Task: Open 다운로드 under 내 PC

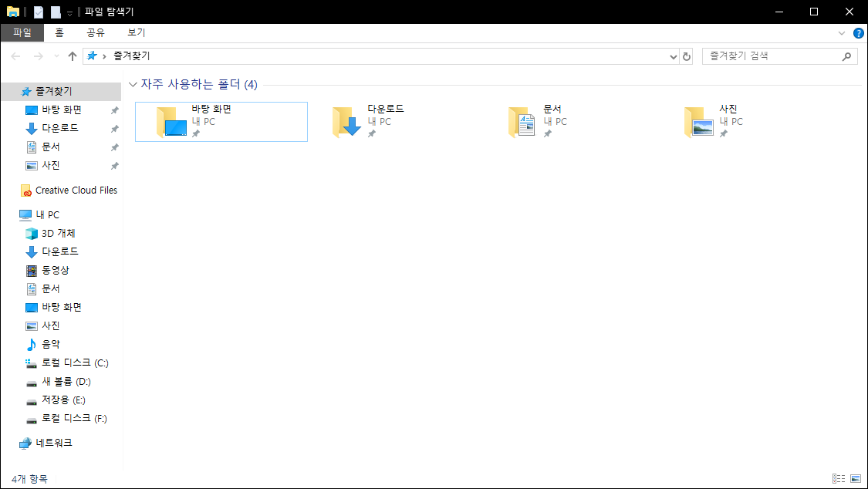Action: [59, 251]
